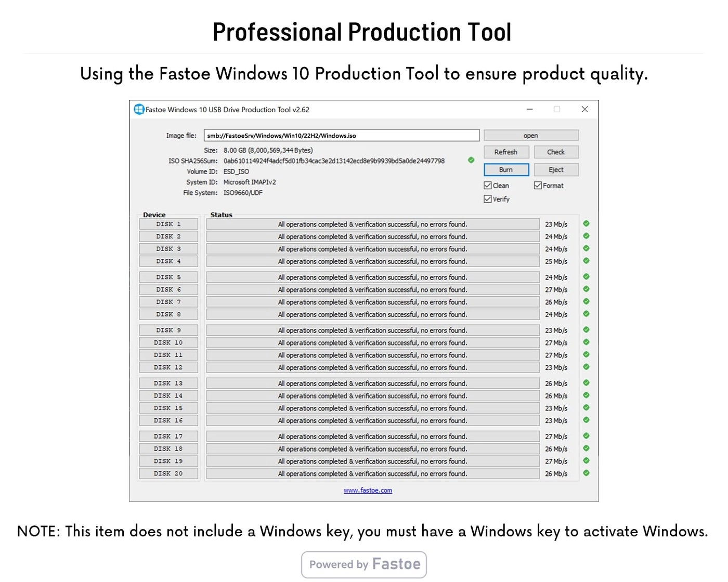Uncheck the Format option
Image resolution: width=728 pixels, height=582 pixels.
click(x=538, y=185)
